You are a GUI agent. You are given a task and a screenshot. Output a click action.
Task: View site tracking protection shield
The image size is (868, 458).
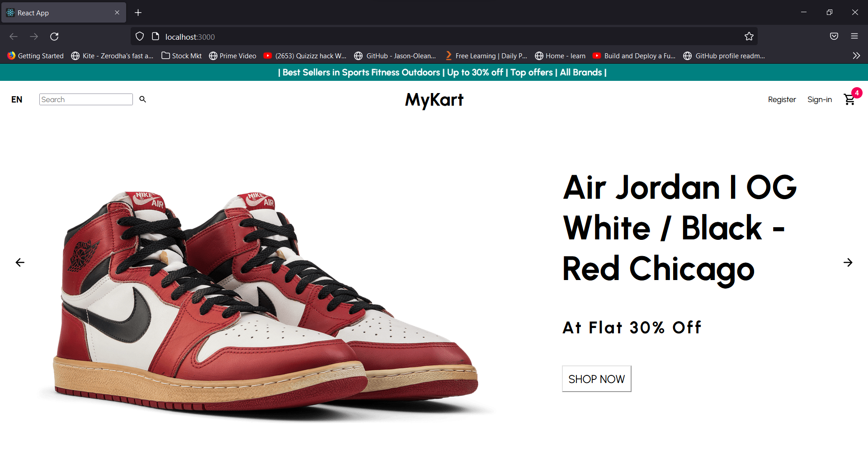point(140,37)
